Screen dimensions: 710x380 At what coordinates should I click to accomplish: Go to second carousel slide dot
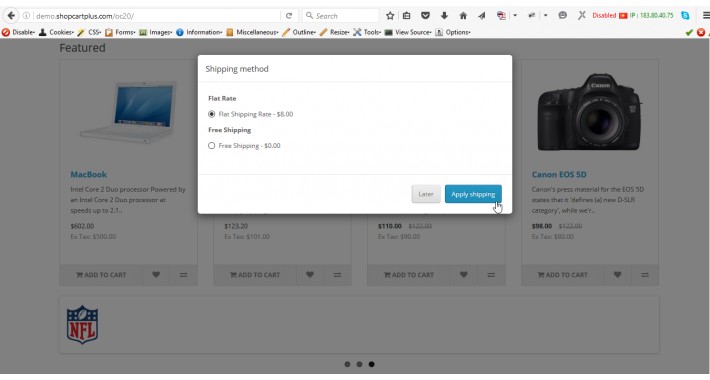[360, 364]
